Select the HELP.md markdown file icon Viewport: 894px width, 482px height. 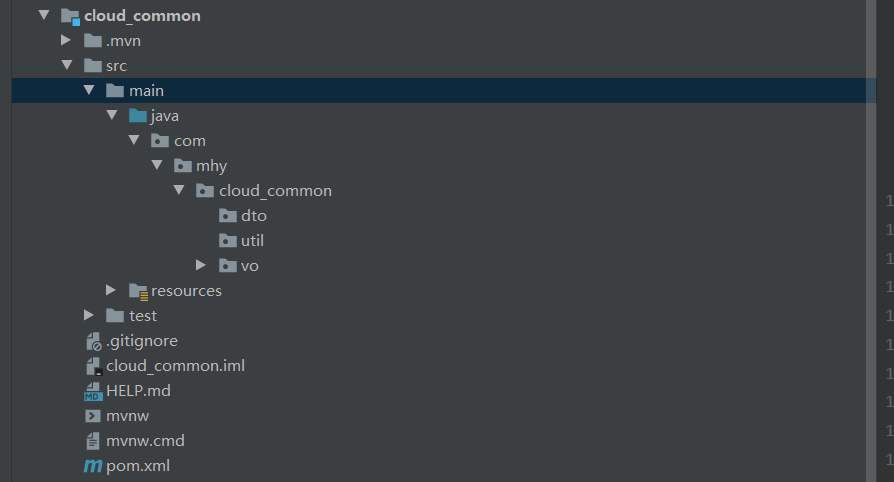(x=93, y=391)
